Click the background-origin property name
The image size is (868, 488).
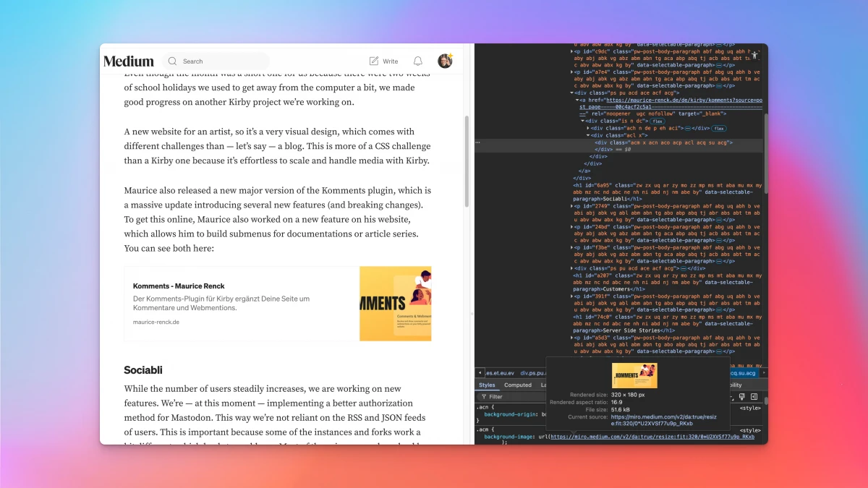[511, 414]
